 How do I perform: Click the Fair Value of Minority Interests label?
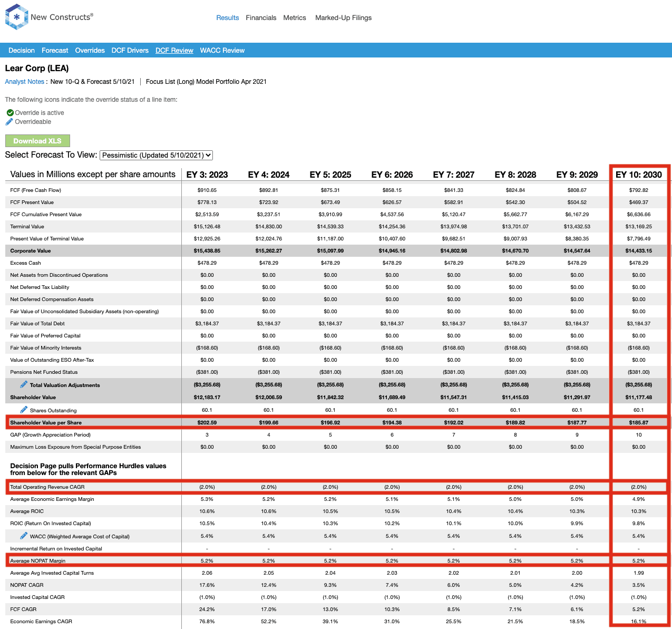pyautogui.click(x=46, y=348)
